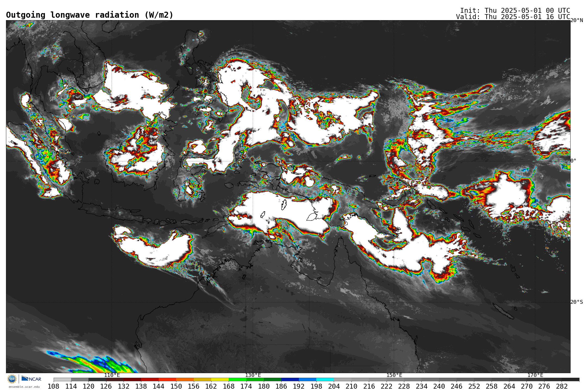This screenshot has height=390, width=588.
Task: Select the Init: Thu 2025-05-01 00 UTC text
Action: coord(515,11)
